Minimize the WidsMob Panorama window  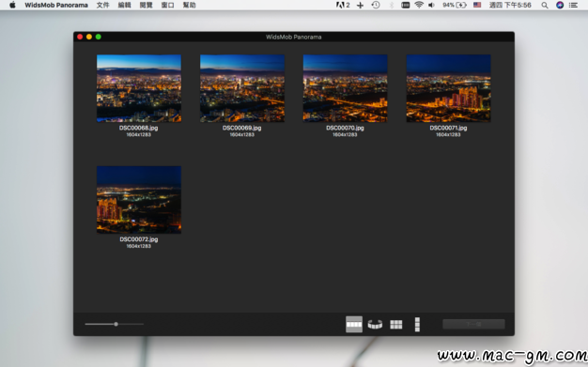[x=89, y=37]
